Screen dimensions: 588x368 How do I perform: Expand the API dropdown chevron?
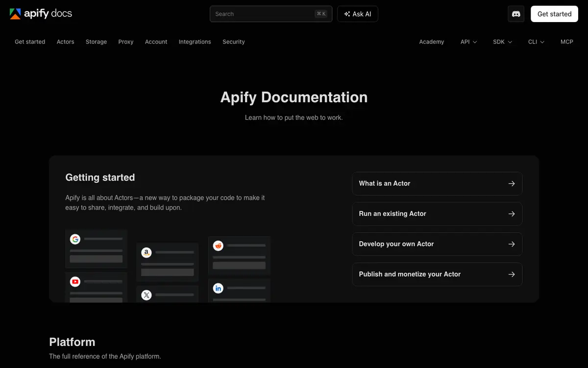tap(475, 42)
